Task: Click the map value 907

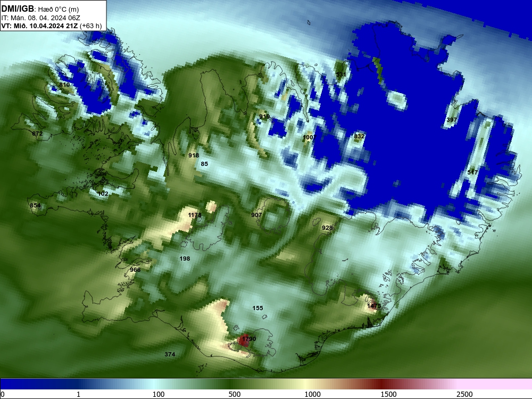Action: [256, 215]
